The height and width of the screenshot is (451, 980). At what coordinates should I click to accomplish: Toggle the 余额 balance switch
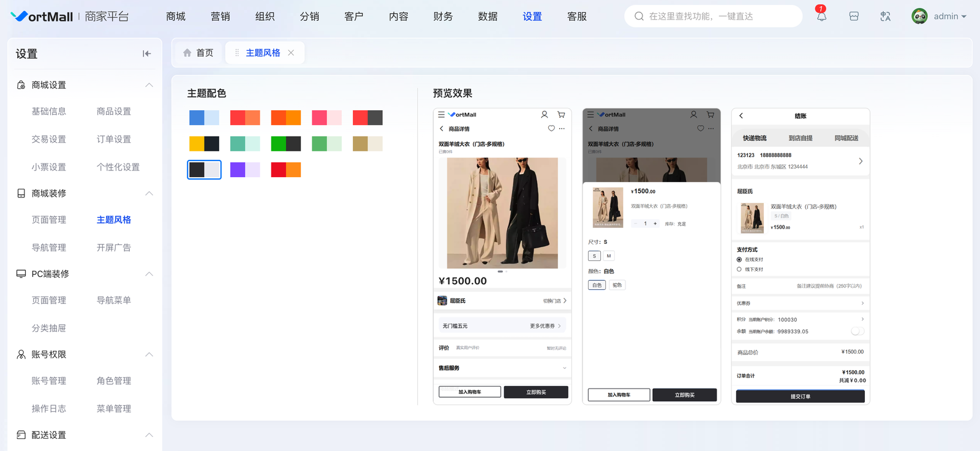click(858, 332)
